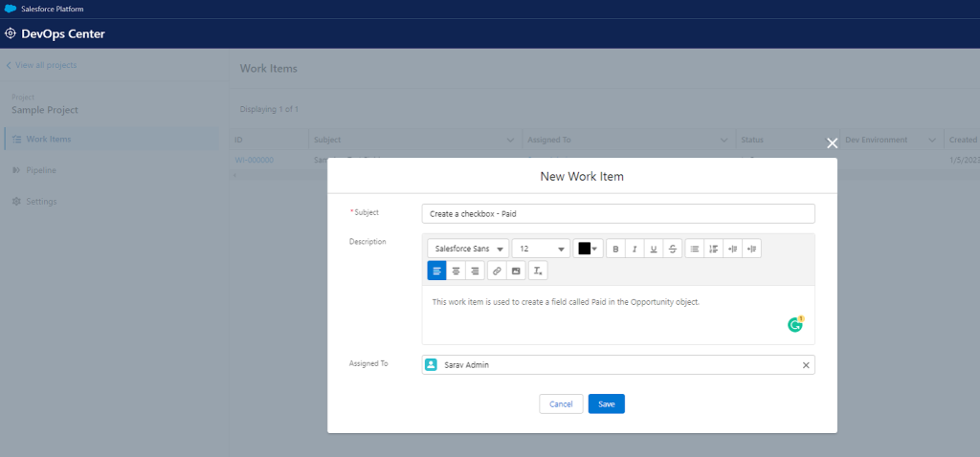Insert an image in the description
This screenshot has height=457, width=980.
[x=516, y=271]
